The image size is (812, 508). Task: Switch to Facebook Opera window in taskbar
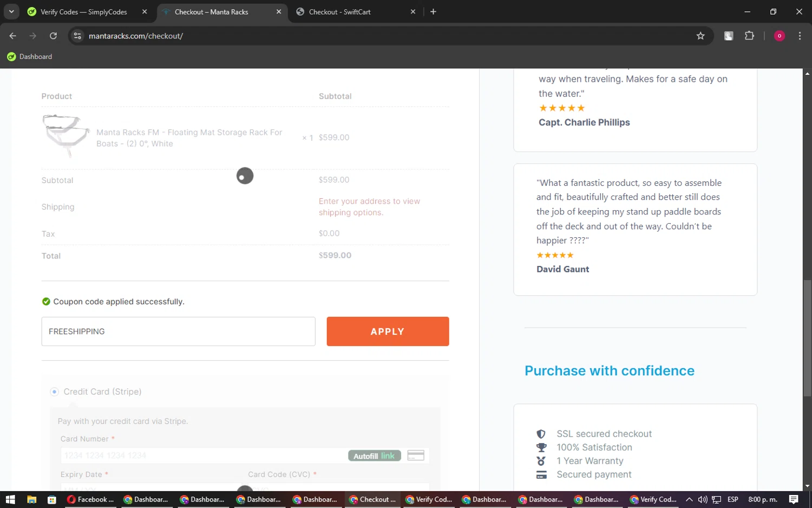pos(90,499)
